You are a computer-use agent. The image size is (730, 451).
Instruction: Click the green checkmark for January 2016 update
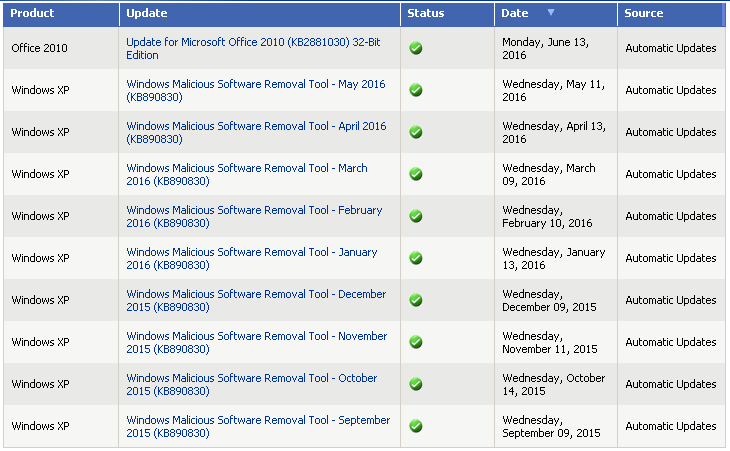click(416, 258)
